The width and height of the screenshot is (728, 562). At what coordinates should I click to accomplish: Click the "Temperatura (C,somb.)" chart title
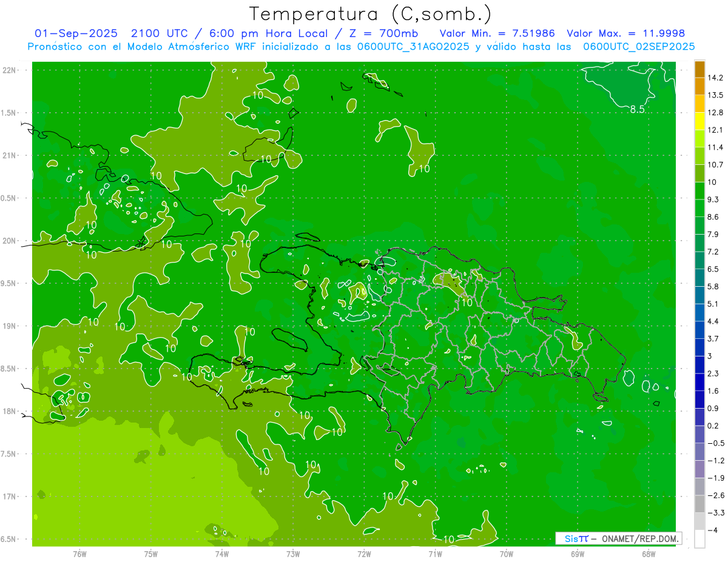click(x=371, y=14)
